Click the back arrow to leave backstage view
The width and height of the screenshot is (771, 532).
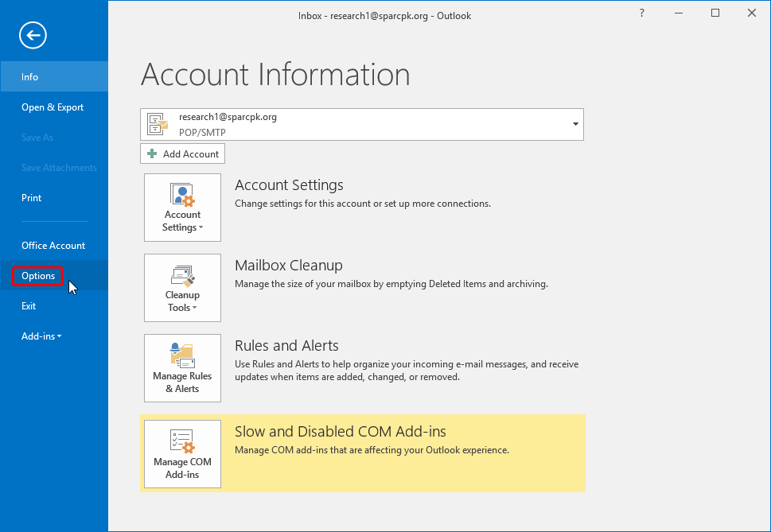tap(33, 35)
